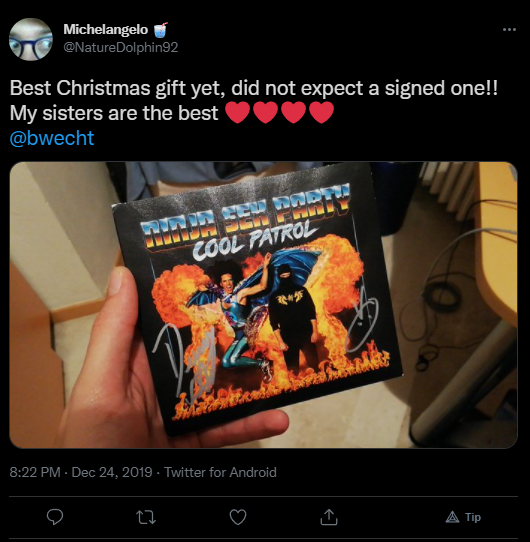Screen dimensions: 530x542
Task: Click the 8:22 PM Dec 24, 2019 timestamp
Action: [81, 472]
